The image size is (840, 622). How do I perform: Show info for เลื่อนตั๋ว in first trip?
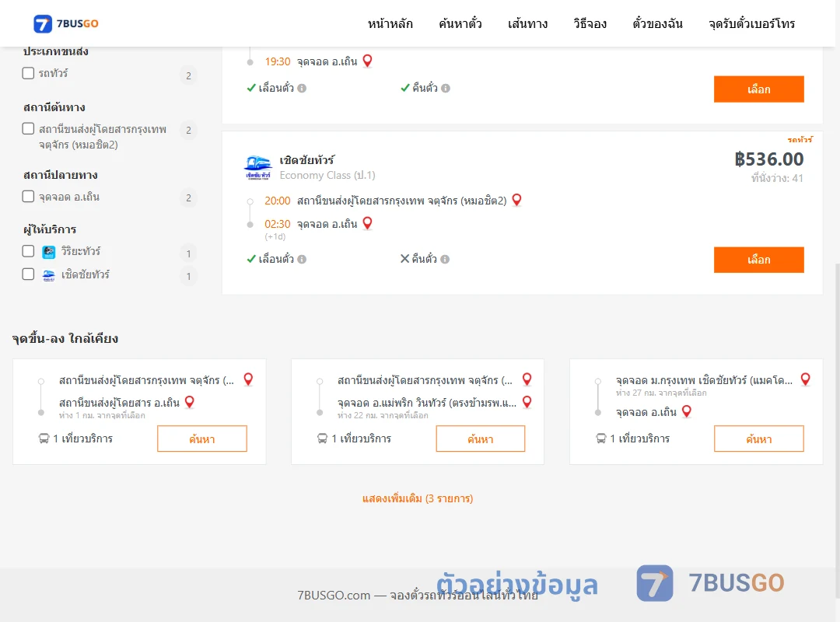[302, 89]
